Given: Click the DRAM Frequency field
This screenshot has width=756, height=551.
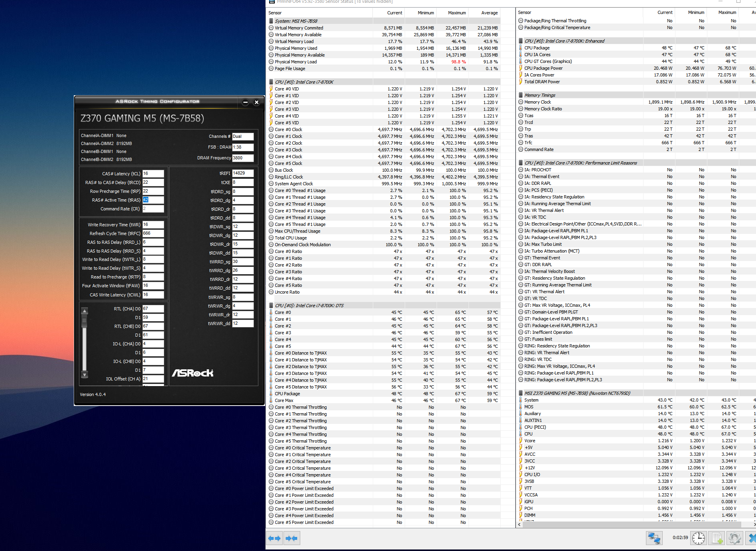Looking at the screenshot, I should pos(243,158).
